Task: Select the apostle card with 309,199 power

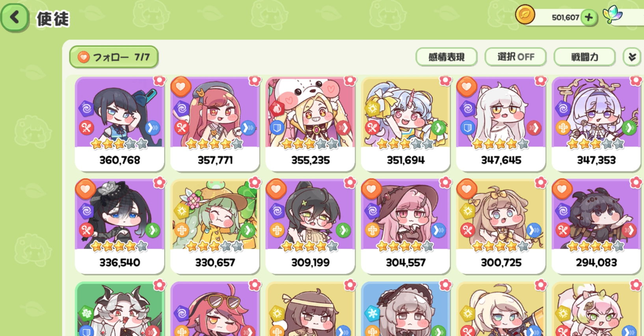Action: point(310,226)
